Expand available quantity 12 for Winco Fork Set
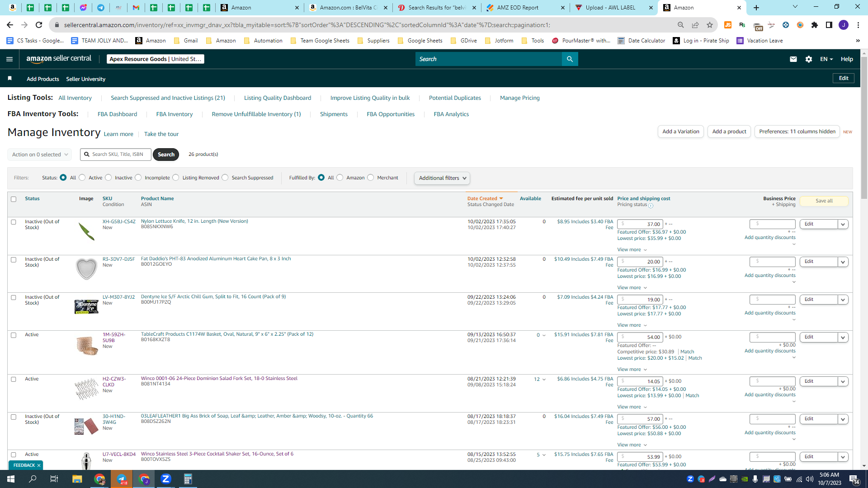 click(x=540, y=379)
